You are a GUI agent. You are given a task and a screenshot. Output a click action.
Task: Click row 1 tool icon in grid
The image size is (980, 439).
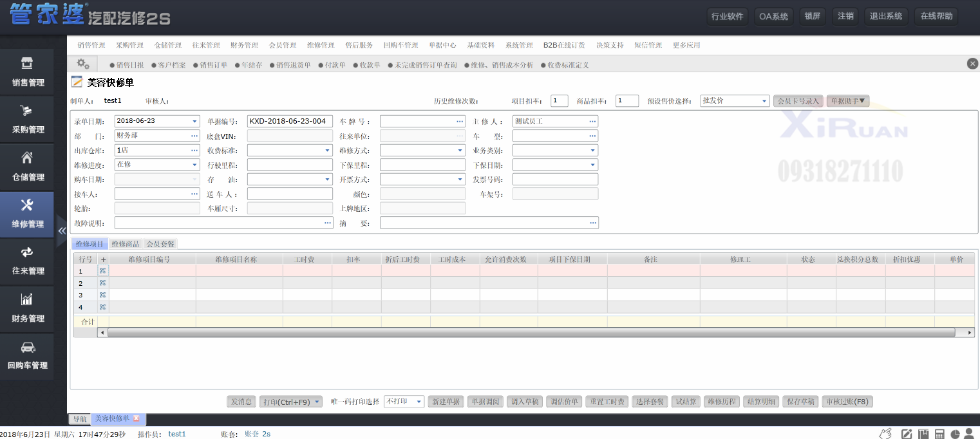(x=103, y=271)
